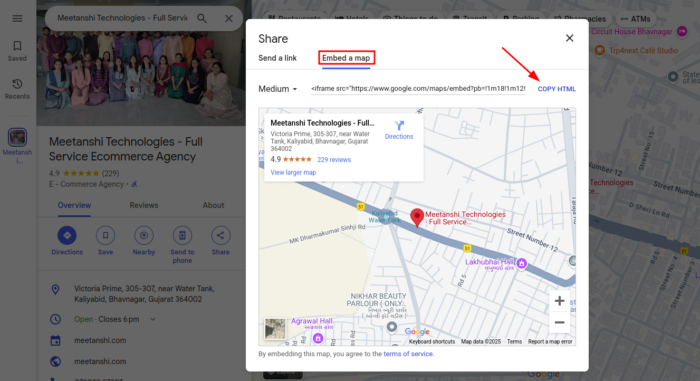Viewport: 700px width, 381px height.
Task: Click the Trp4next Café Studio marker
Action: click(x=600, y=50)
